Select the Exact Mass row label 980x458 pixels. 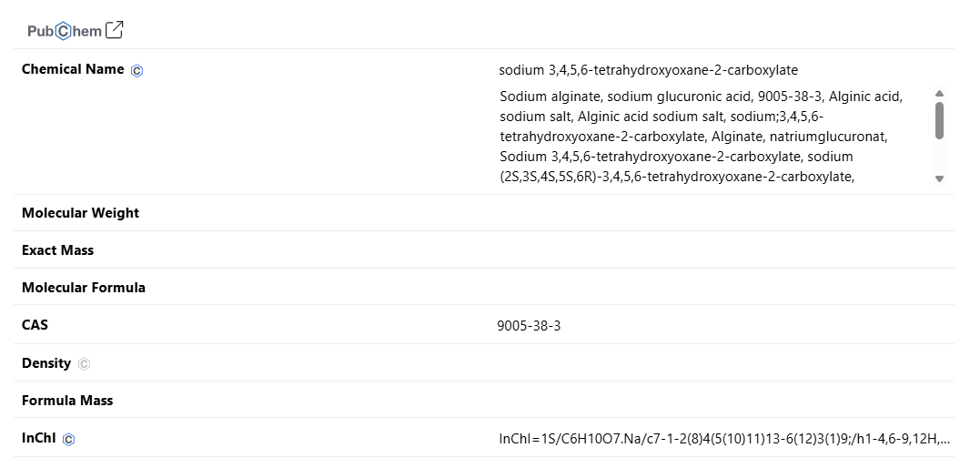point(57,250)
